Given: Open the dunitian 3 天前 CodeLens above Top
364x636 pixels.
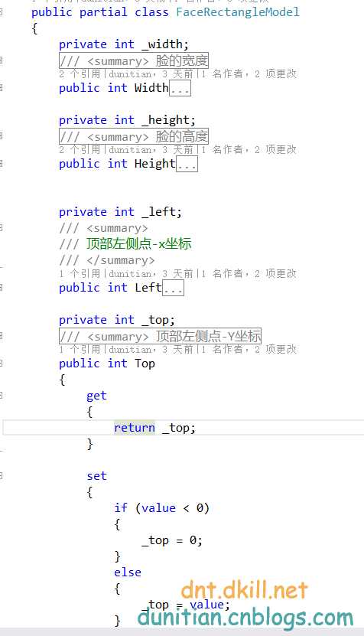Looking at the screenshot, I should pyautogui.click(x=151, y=349).
